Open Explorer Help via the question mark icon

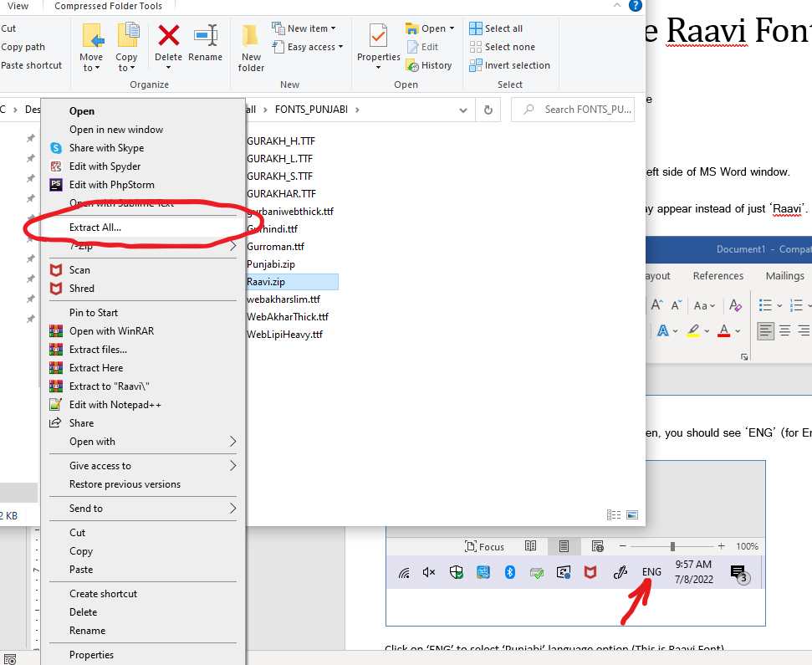click(x=636, y=6)
